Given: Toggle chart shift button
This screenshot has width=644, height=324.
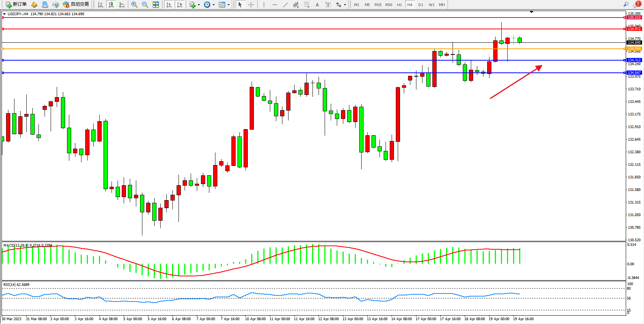Looking at the screenshot, I should point(180,5).
